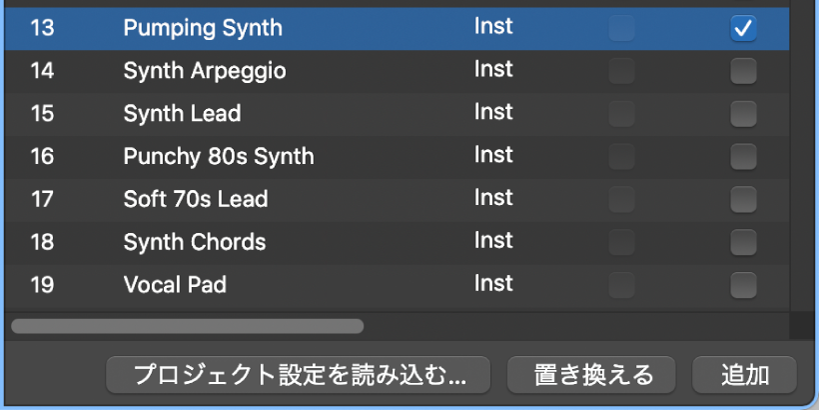Select the Synth Chords track name
Screen dimensions: 819x410
click(194, 243)
